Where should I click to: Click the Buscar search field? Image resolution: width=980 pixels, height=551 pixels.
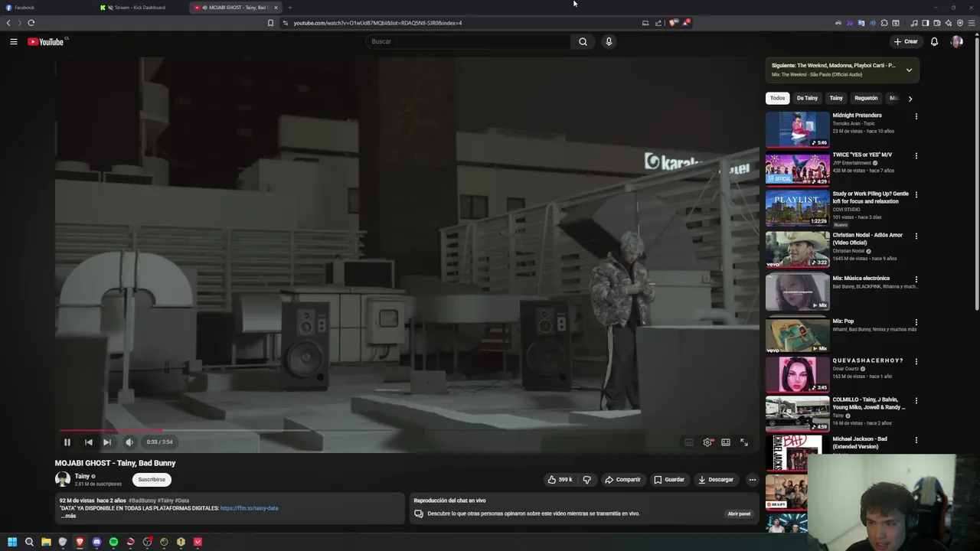click(468, 41)
